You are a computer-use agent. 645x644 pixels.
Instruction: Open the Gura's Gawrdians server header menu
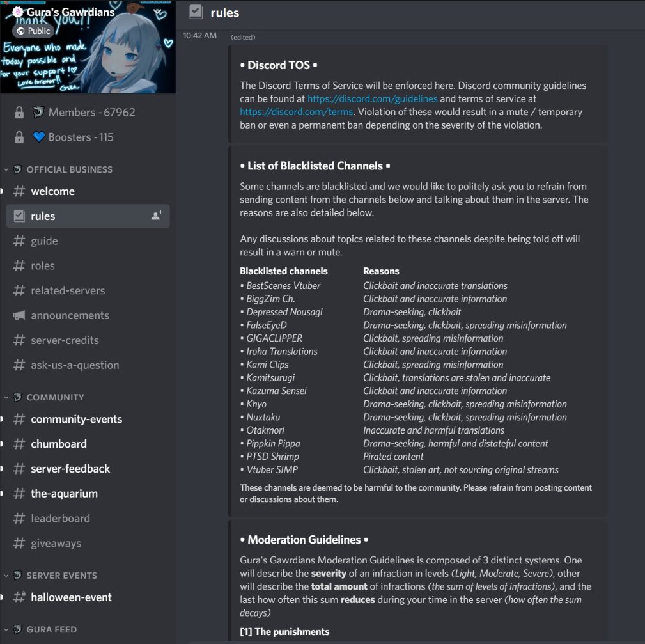[x=70, y=12]
